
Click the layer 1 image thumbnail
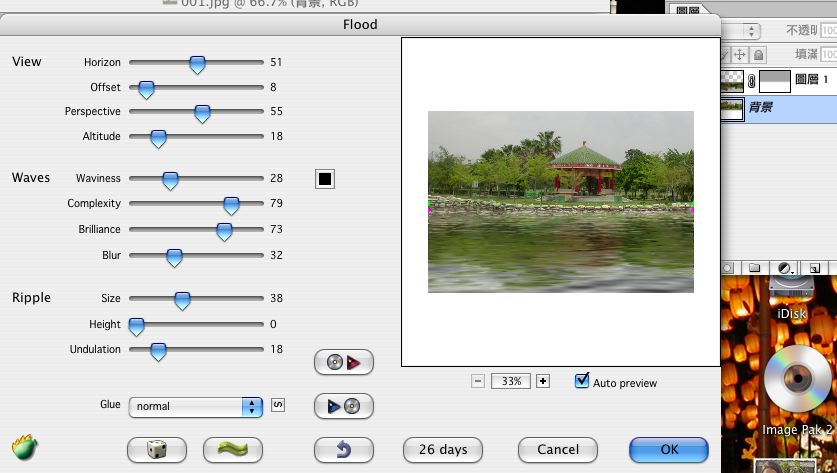[731, 81]
